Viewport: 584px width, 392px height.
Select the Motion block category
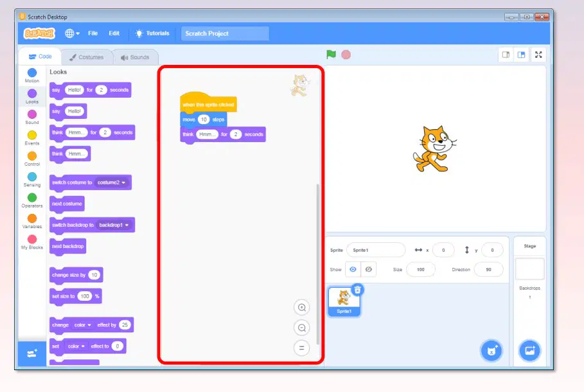[x=32, y=75]
